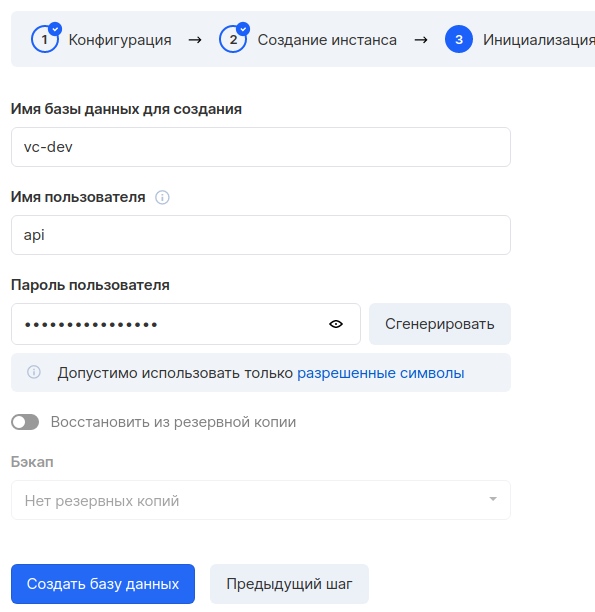
Task: Click the step 1 circle icon
Action: pos(45,39)
